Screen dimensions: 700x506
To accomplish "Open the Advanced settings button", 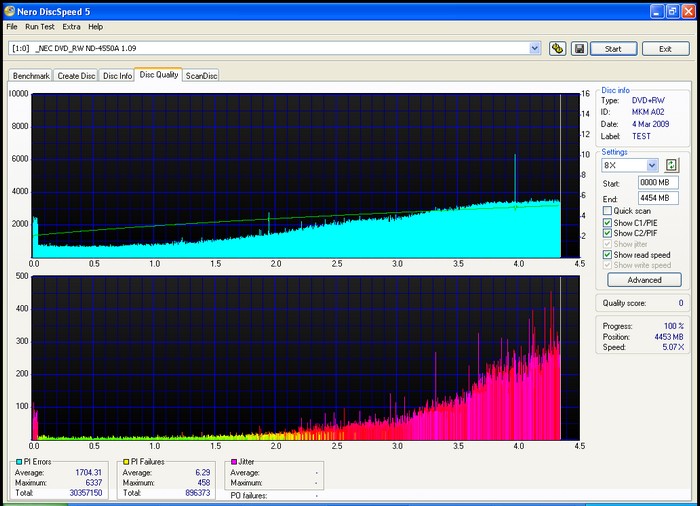I will tap(644, 280).
